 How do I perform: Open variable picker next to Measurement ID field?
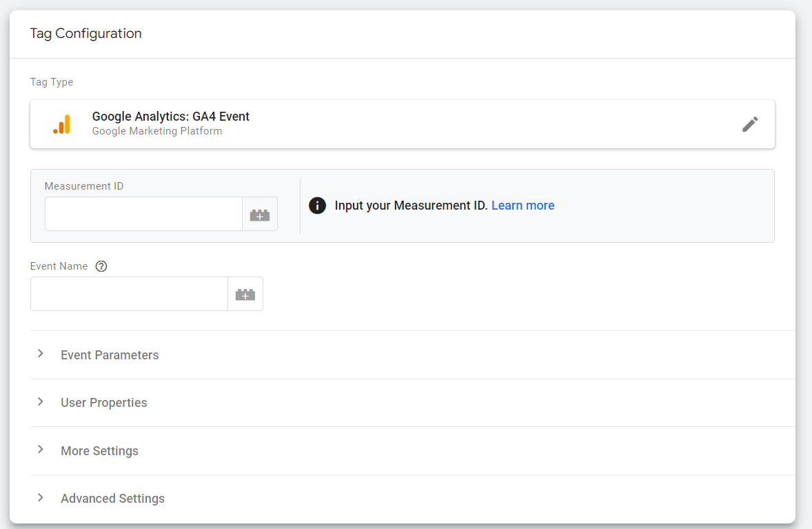[260, 214]
